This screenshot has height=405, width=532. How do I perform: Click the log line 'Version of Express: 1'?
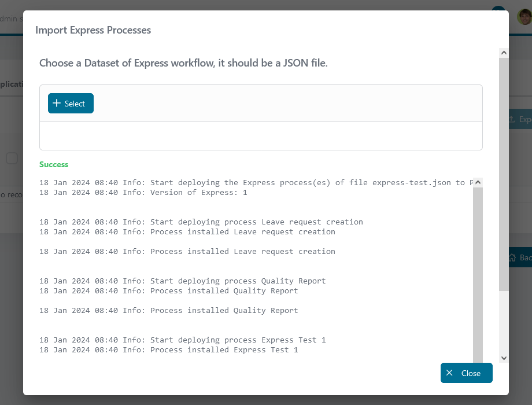(x=143, y=193)
